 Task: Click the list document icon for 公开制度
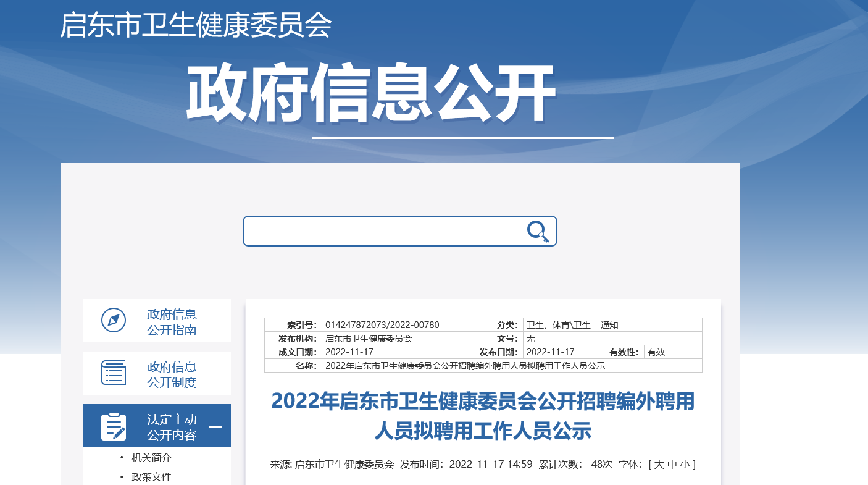tap(114, 373)
